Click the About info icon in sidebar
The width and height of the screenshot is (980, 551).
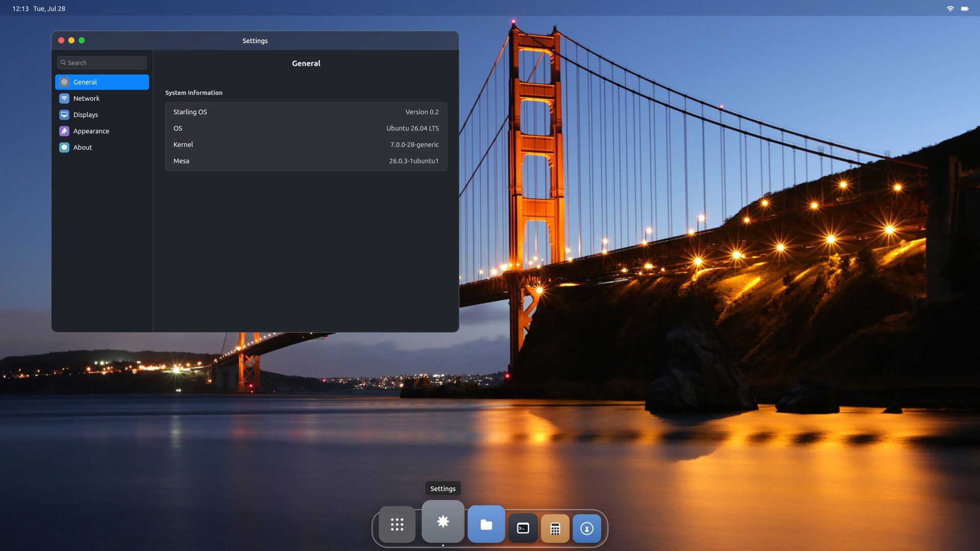(64, 147)
